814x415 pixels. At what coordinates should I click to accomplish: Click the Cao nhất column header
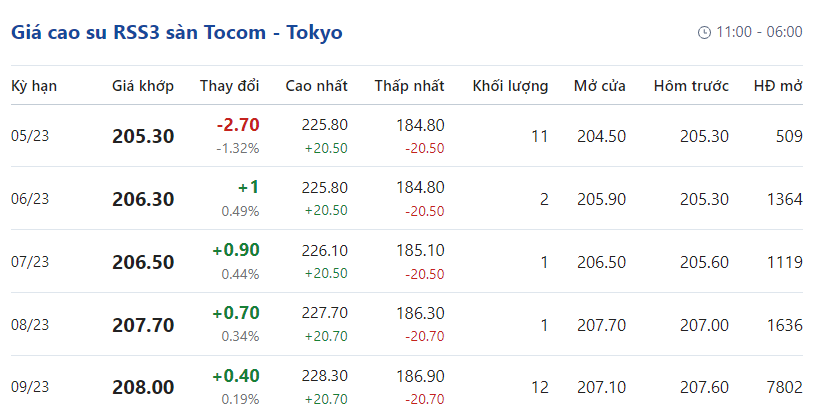click(316, 86)
